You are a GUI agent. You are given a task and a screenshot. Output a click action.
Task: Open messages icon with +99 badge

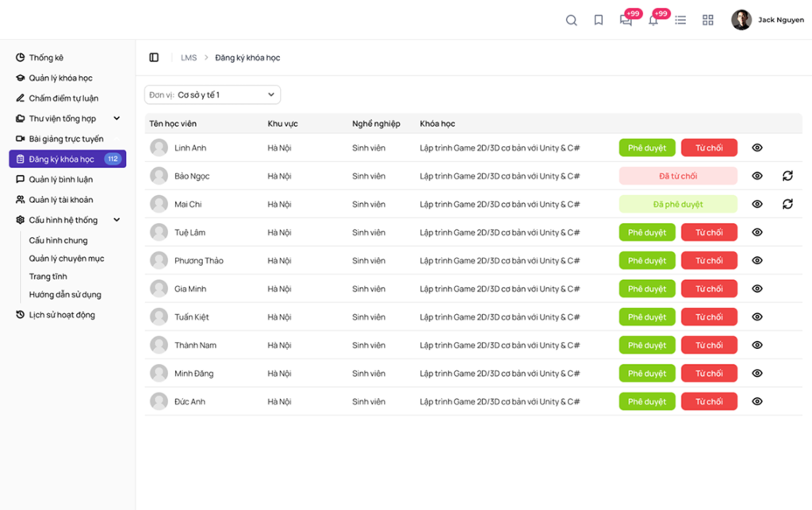pos(626,21)
